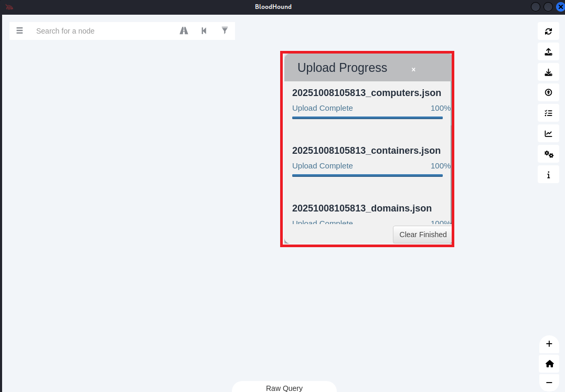Zoom in with the plus button

549,344
